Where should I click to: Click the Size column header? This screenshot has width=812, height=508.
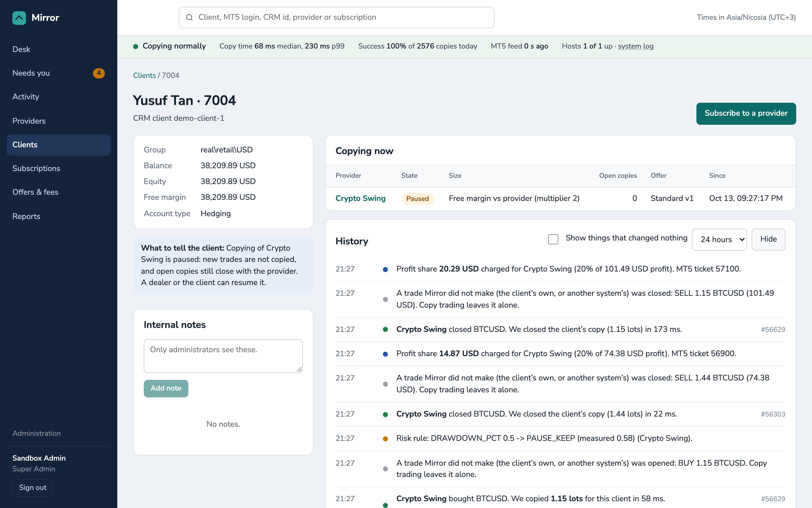point(455,176)
